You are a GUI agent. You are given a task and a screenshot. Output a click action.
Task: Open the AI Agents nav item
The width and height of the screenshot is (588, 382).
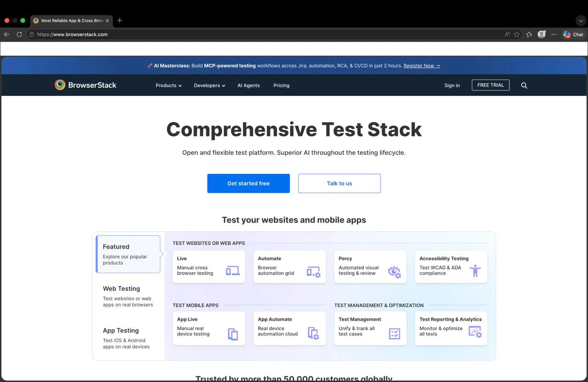pyautogui.click(x=249, y=85)
